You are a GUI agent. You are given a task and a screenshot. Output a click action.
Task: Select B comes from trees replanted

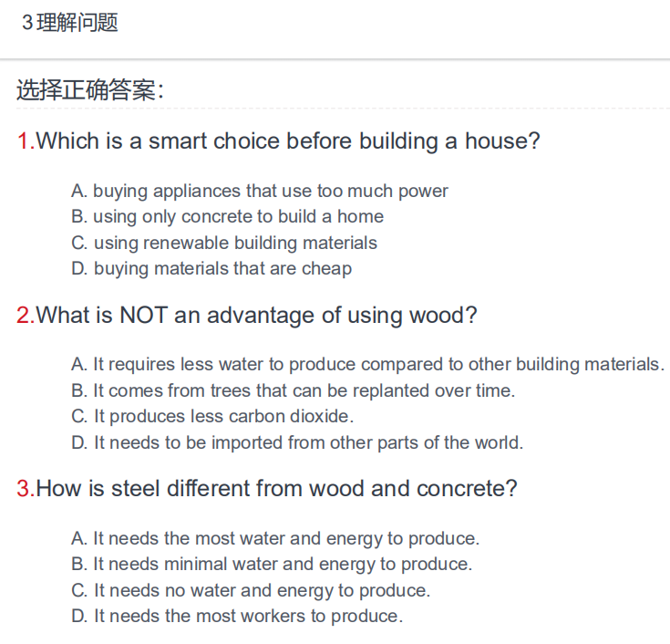point(294,390)
